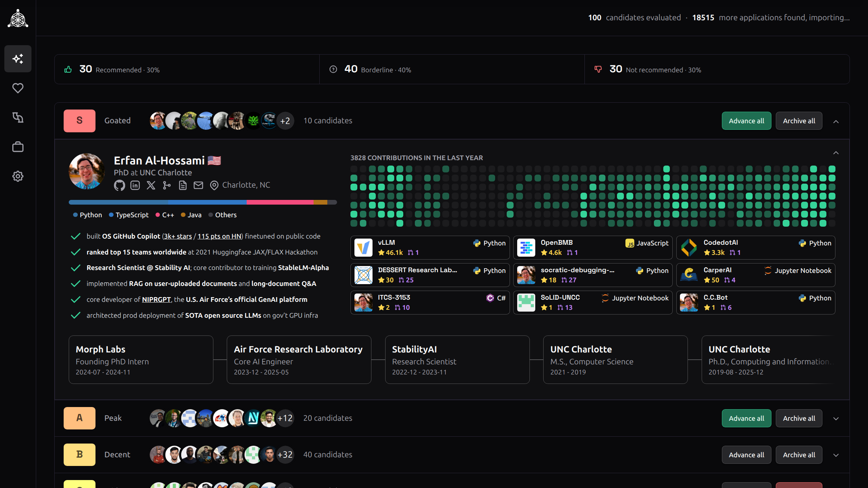Open the sparkle AI evaluation sidebar icon
868x488 pixels.
point(18,59)
